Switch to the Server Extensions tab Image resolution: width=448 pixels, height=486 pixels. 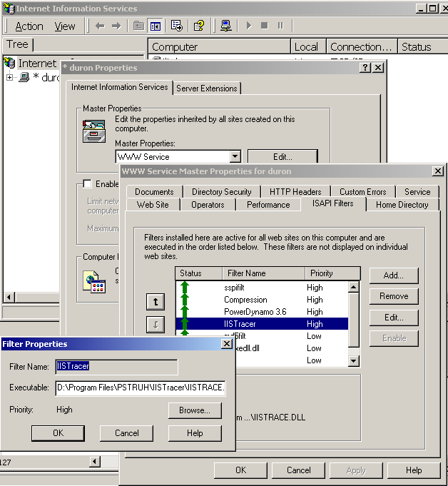[x=207, y=88]
